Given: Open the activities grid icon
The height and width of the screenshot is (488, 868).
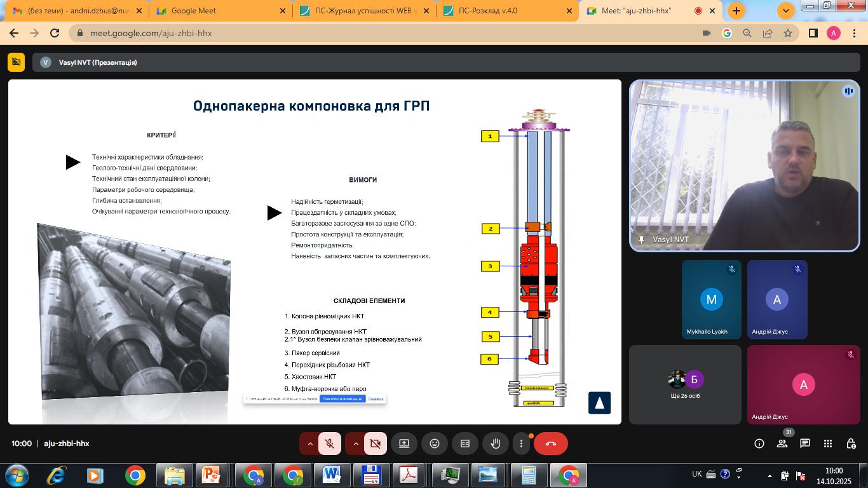Looking at the screenshot, I should point(828,444).
